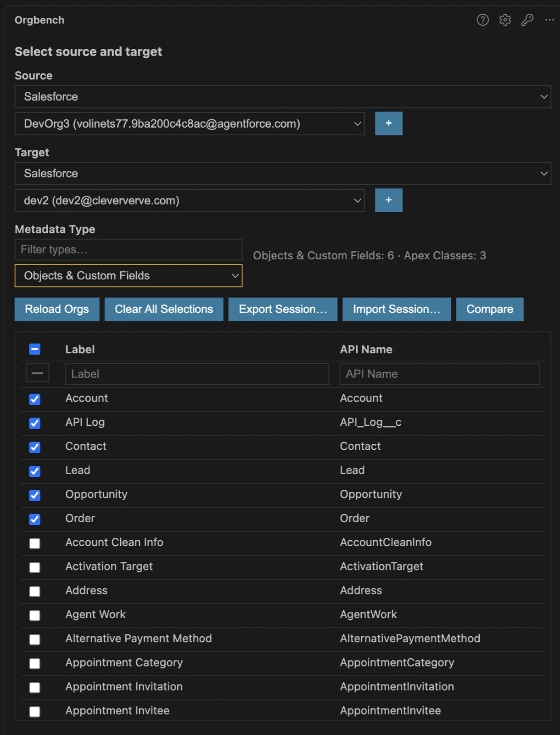The image size is (560, 735).
Task: Click the key credentials icon
Action: (527, 20)
